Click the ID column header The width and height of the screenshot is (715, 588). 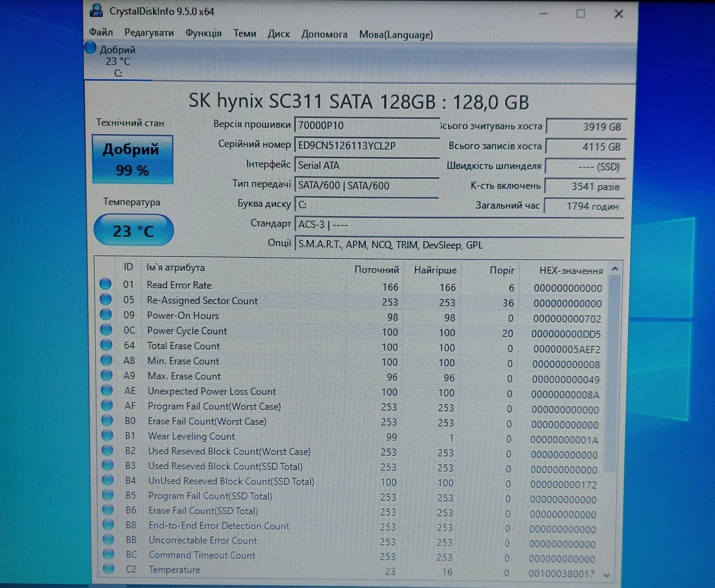(128, 267)
